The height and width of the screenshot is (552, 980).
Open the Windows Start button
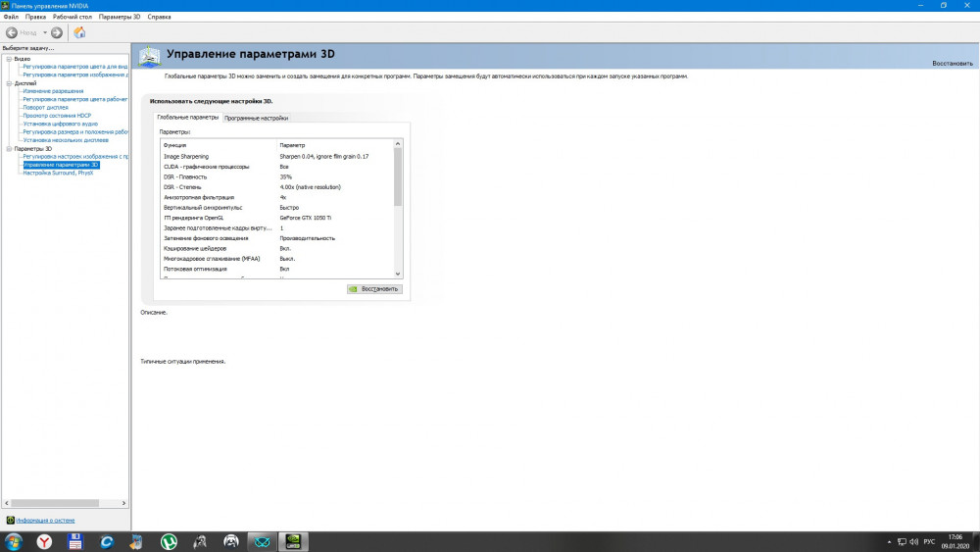point(13,541)
